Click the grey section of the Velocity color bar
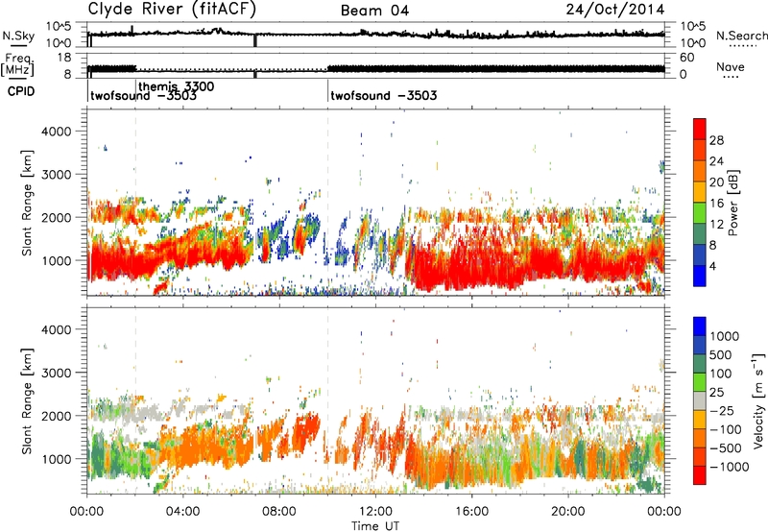This screenshot has width=768, height=532. (700, 401)
